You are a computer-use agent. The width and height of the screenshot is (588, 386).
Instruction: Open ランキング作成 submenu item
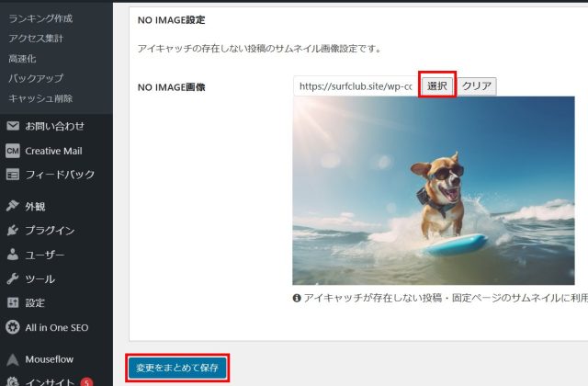pyautogui.click(x=40, y=18)
